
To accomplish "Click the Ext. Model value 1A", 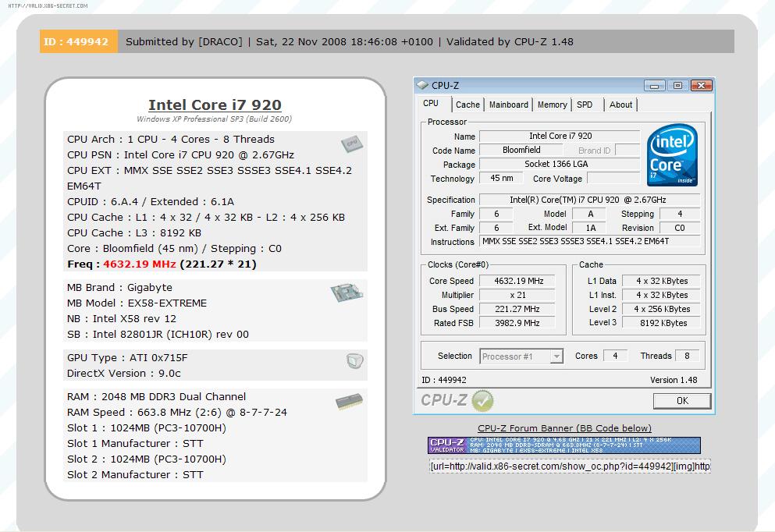I will point(590,228).
